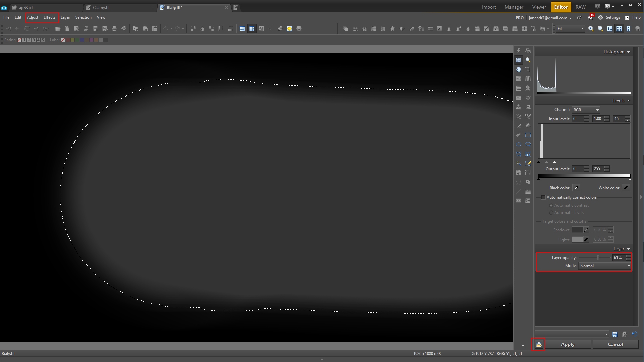
Task: Click the Zoom In magnifier icon
Action: pos(591,29)
